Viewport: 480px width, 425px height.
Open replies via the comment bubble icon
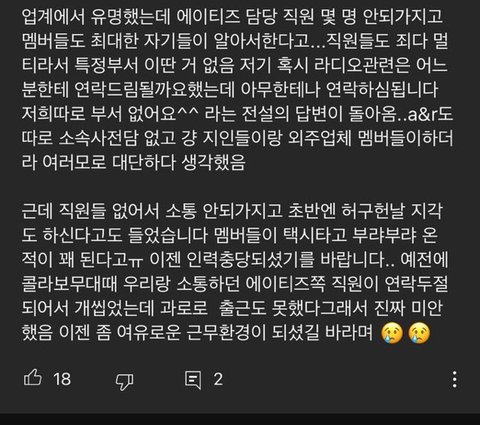(x=193, y=380)
